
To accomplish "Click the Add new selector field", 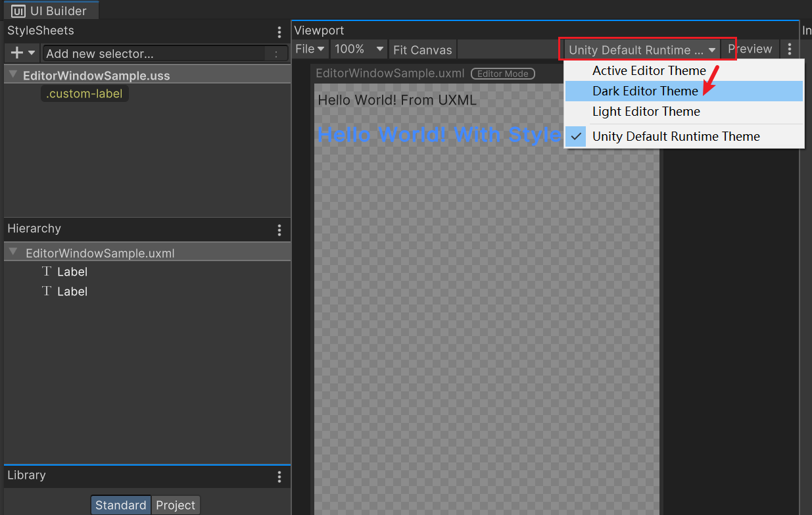I will coord(155,54).
